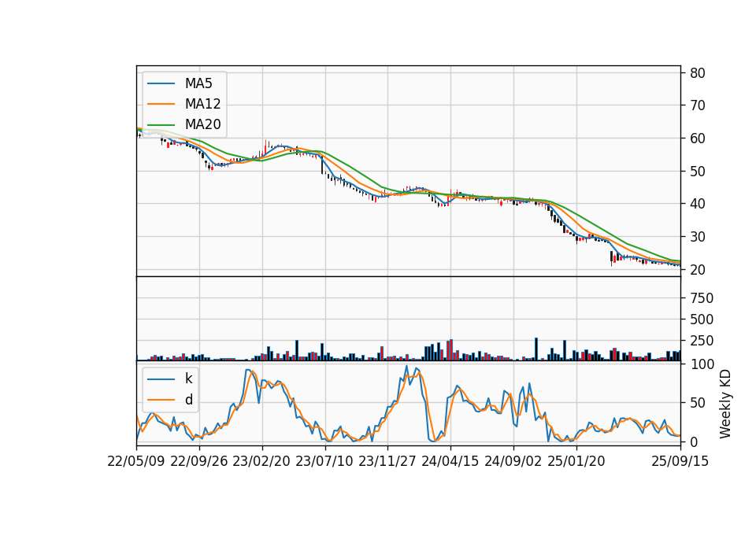Click the KD axis value 50
This screenshot has height=543, width=756.
point(697,403)
